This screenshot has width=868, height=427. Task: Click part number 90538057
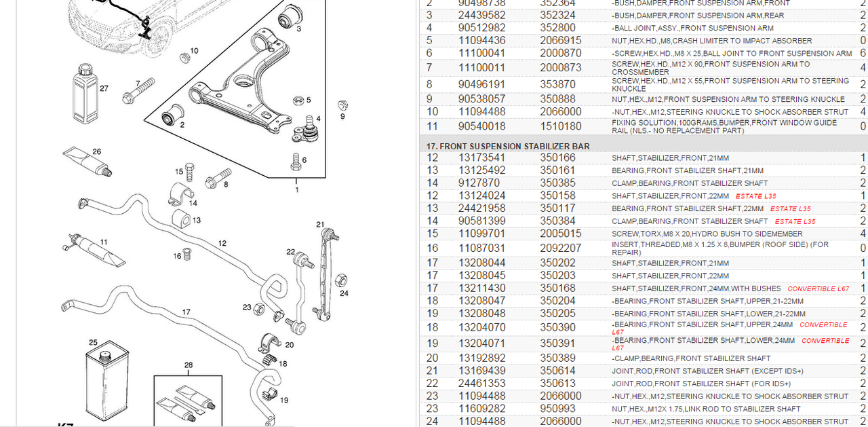click(481, 99)
